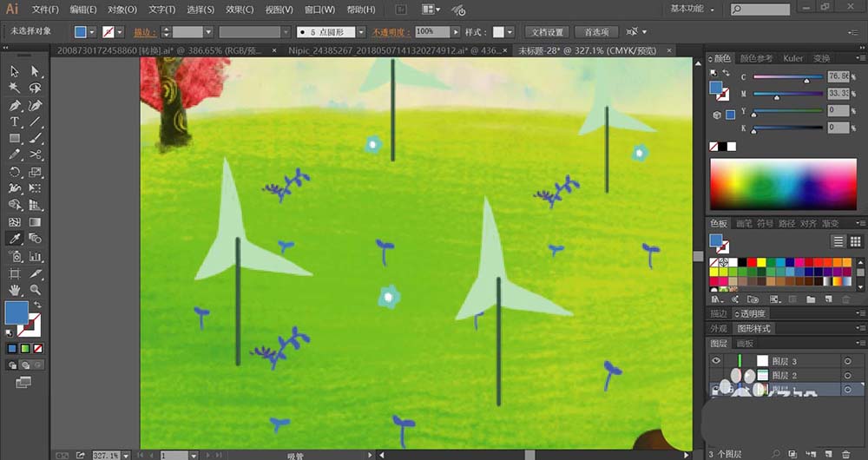
Task: Open the Color panel flyout menu
Action: pyautogui.click(x=860, y=58)
